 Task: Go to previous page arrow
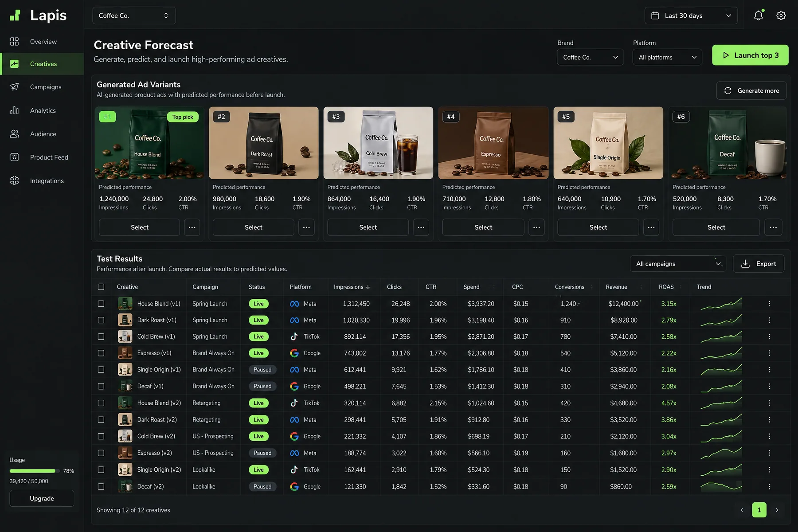pos(742,510)
